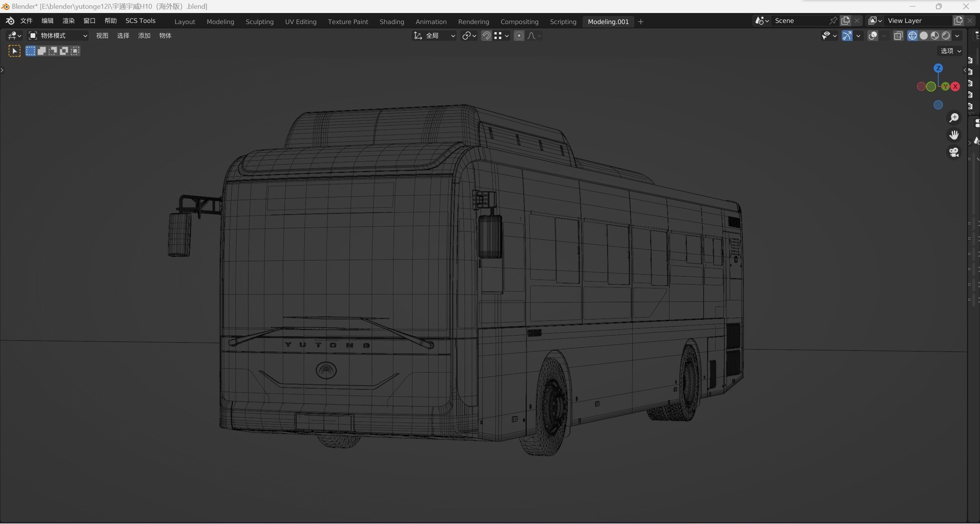Click the Move view hand icon
Screen dimensions: 980x524
[954, 135]
